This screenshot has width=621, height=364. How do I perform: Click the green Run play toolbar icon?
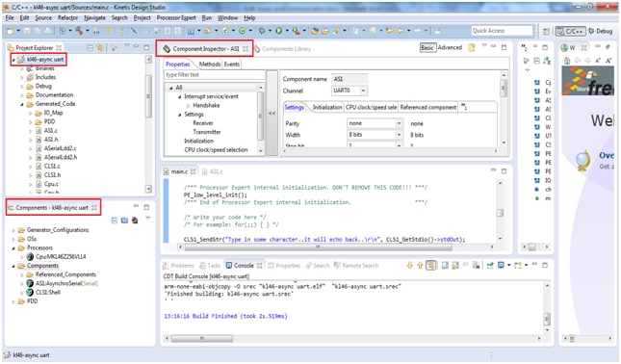tap(279, 31)
